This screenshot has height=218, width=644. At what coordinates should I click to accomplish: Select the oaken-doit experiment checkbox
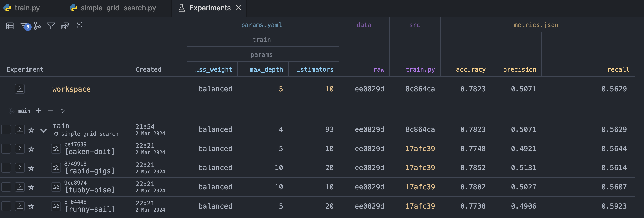point(6,149)
